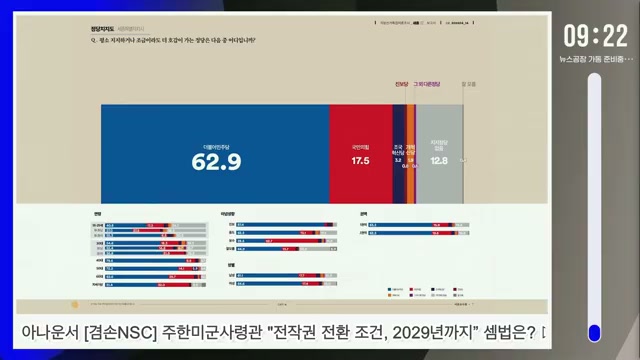Screen dimensions: 640x360
Task: Click the orange swatch in the legend
Action: tap(389, 295)
